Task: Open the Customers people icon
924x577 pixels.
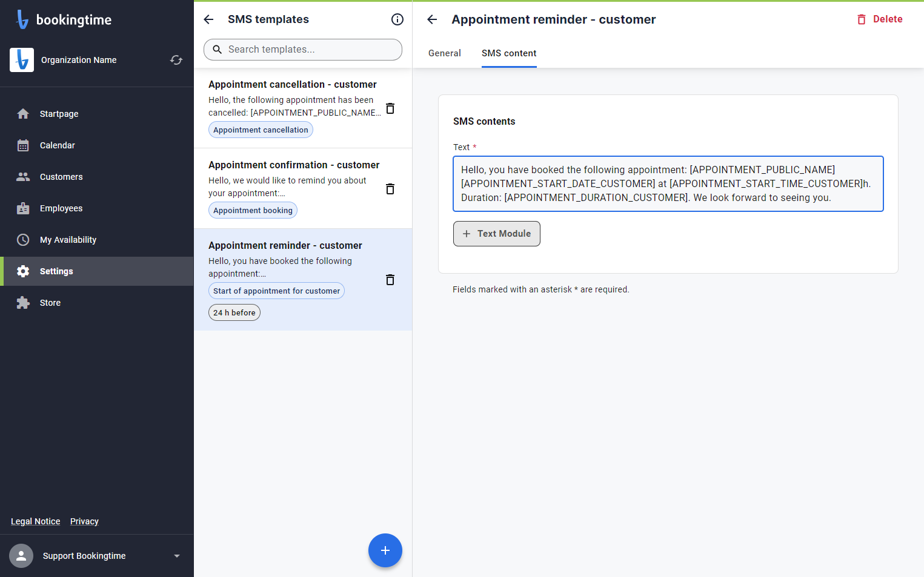Action: (23, 177)
